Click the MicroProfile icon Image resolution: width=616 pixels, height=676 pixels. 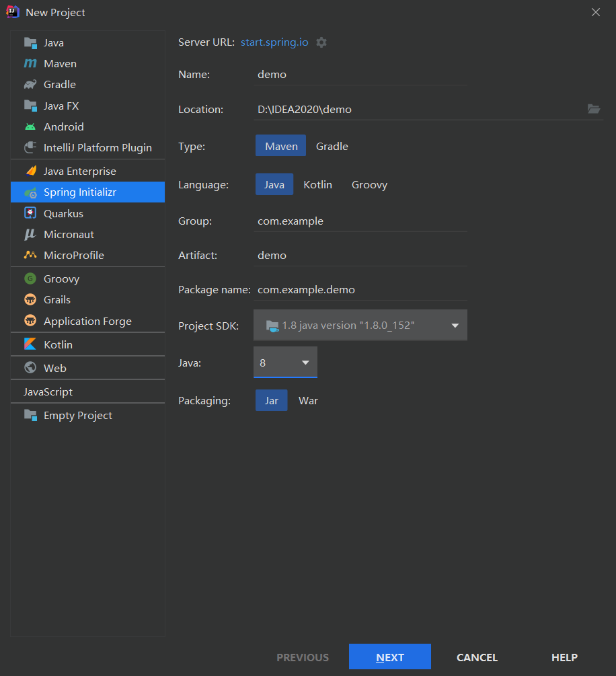click(x=30, y=255)
